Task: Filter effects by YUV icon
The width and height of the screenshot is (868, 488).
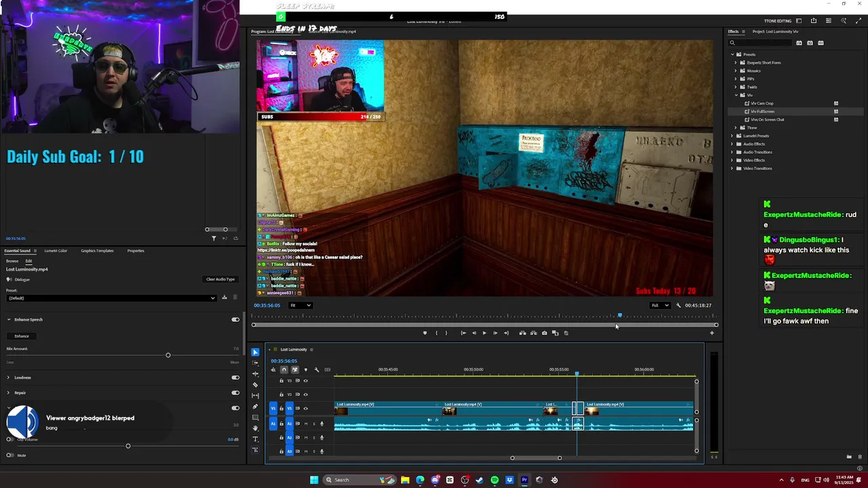Action: (821, 43)
